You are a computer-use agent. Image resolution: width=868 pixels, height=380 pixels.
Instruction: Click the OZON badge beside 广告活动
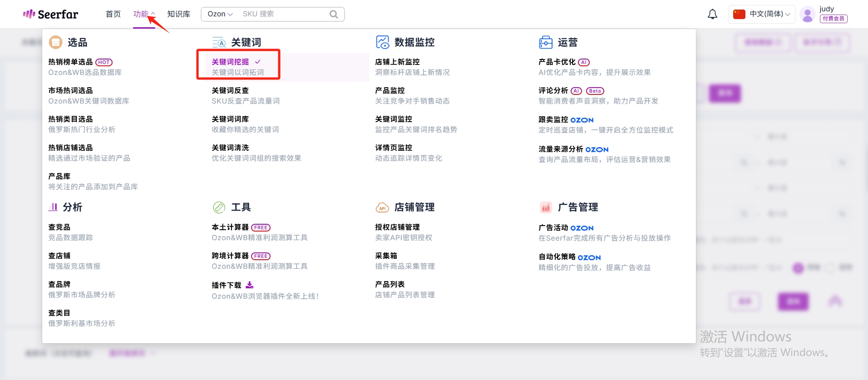pyautogui.click(x=582, y=228)
